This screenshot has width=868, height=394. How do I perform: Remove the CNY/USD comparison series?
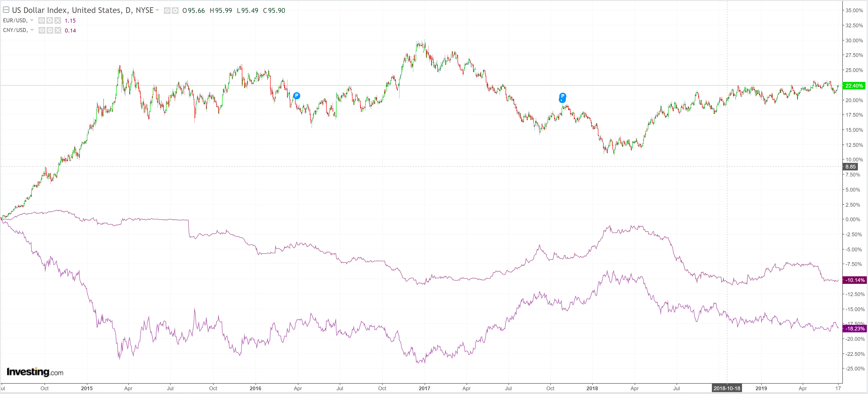pos(58,31)
